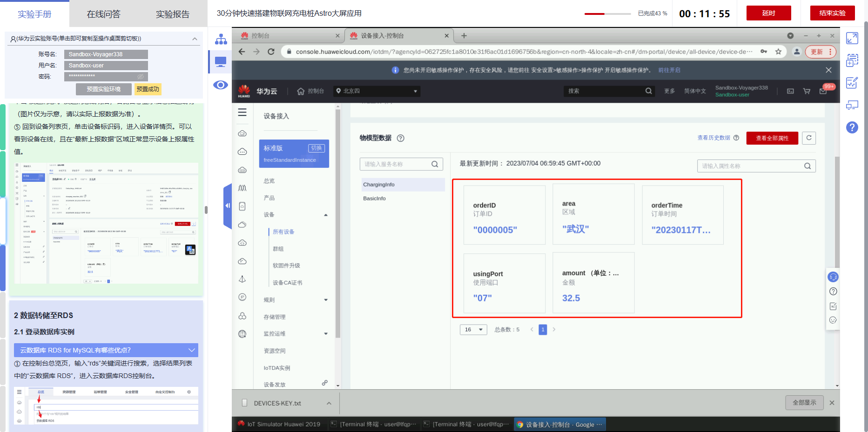This screenshot has height=432, width=868.
Task: Click the external link icon beside 设备发放
Action: click(x=325, y=383)
